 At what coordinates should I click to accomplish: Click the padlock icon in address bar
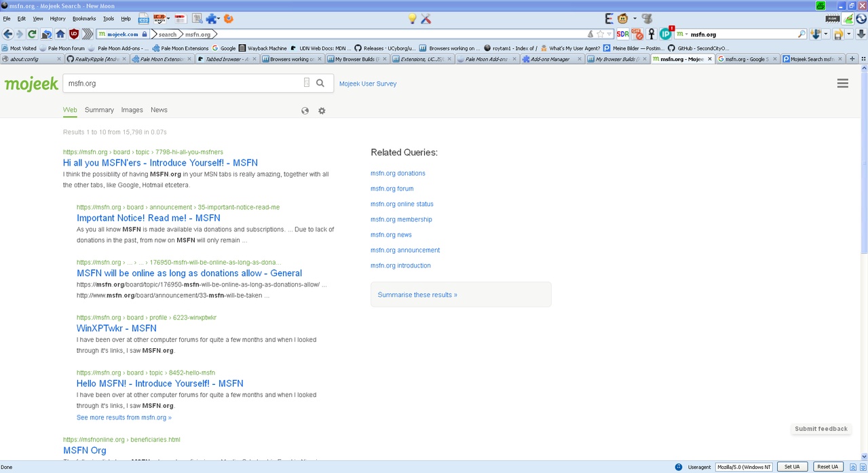[145, 34]
